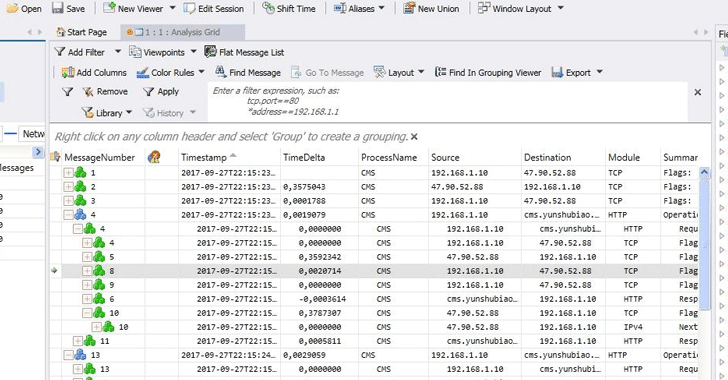728x380 pixels.
Task: Open the Aliases menu
Action: point(354,8)
